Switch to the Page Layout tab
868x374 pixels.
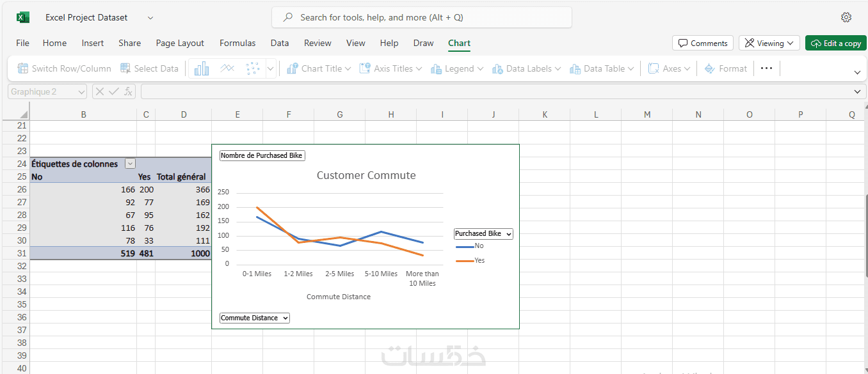point(180,43)
